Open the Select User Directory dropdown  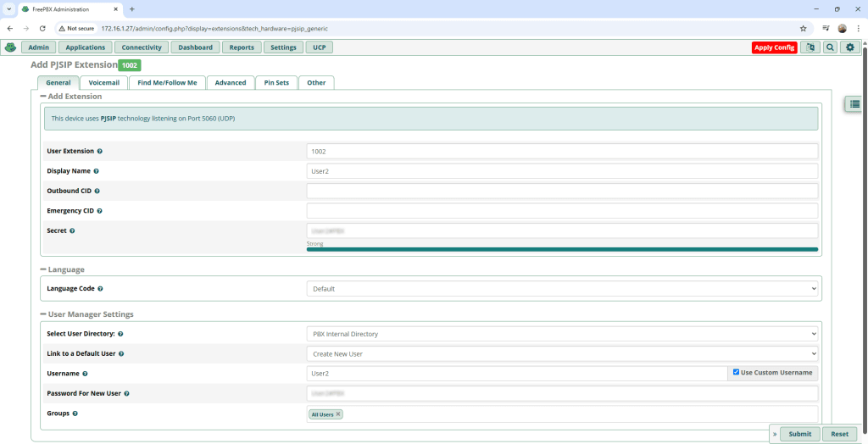pos(562,334)
